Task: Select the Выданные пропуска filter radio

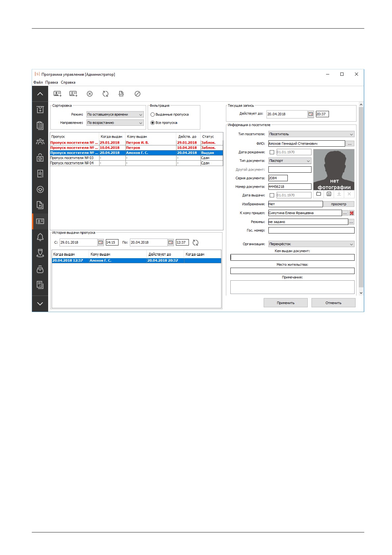Action: pos(152,114)
